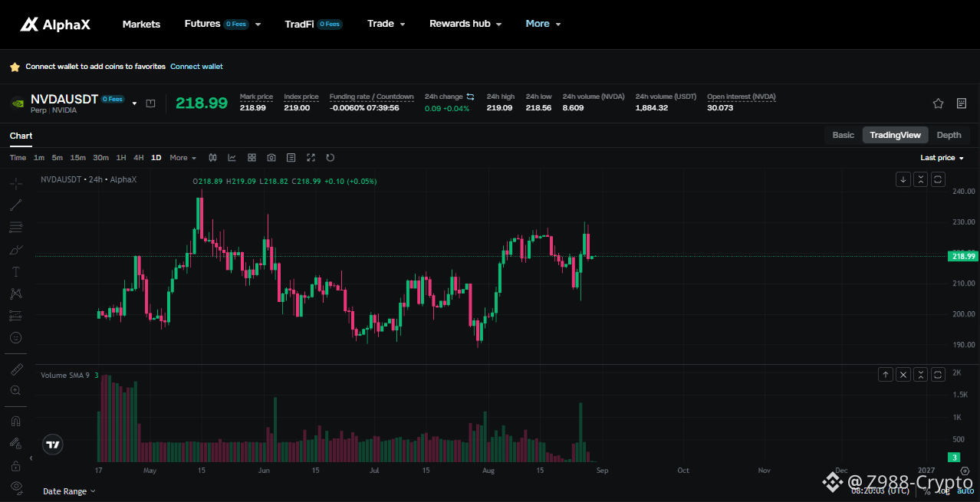
Task: Switch to the Depth chart tab
Action: click(949, 135)
